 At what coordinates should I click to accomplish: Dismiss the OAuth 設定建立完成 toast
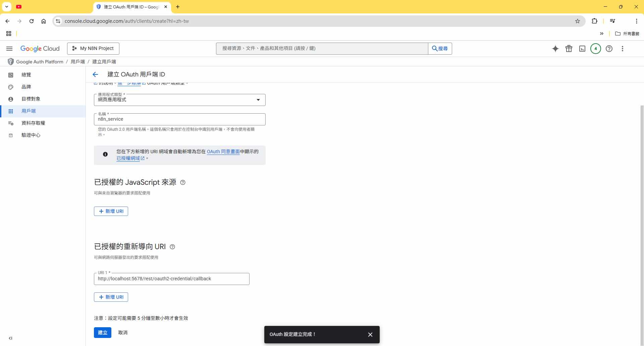[370, 334]
